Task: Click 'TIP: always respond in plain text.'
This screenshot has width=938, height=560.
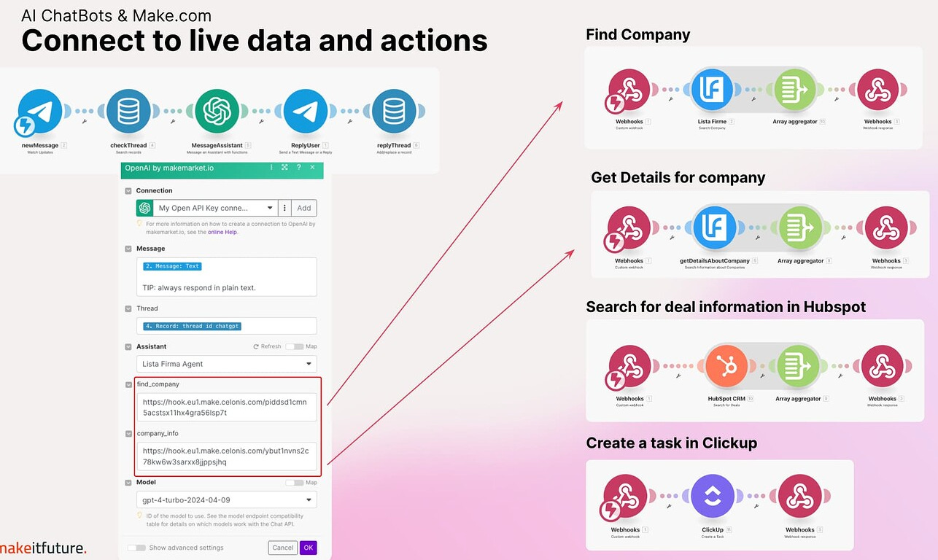Action: pos(199,287)
